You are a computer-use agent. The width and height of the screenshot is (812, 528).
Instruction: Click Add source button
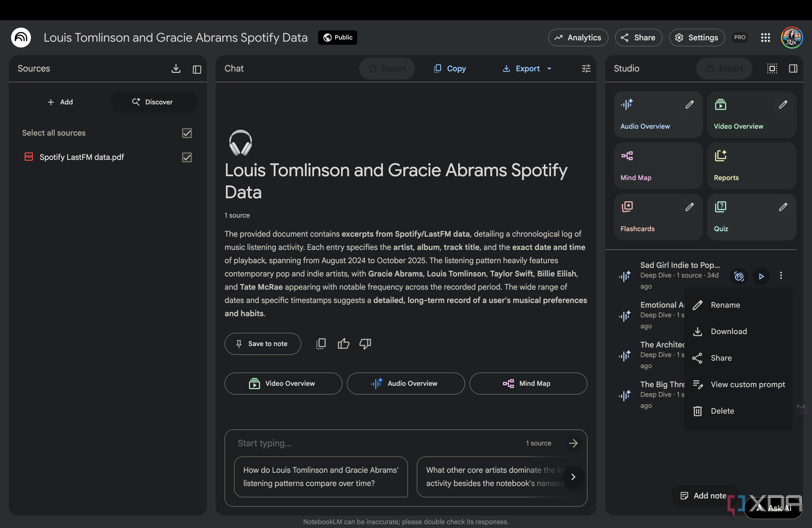(x=60, y=102)
